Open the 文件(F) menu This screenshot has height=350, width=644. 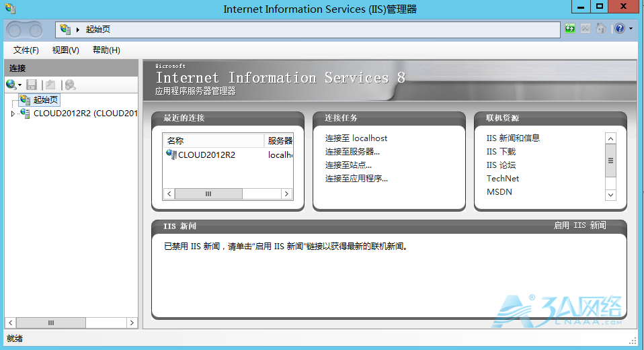[26, 50]
